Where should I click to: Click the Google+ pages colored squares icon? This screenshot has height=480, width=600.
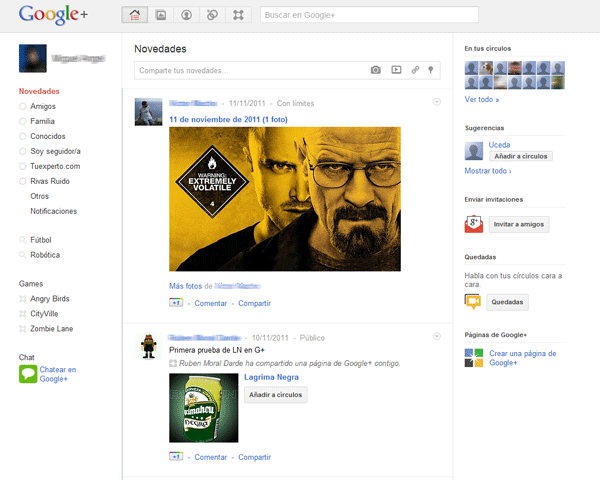click(x=474, y=358)
